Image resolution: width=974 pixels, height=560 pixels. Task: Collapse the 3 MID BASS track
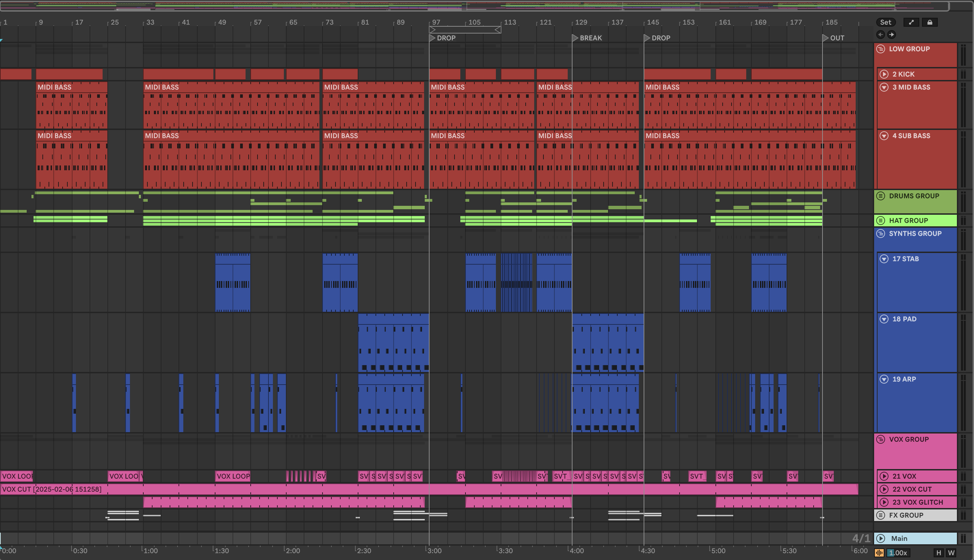tap(884, 87)
